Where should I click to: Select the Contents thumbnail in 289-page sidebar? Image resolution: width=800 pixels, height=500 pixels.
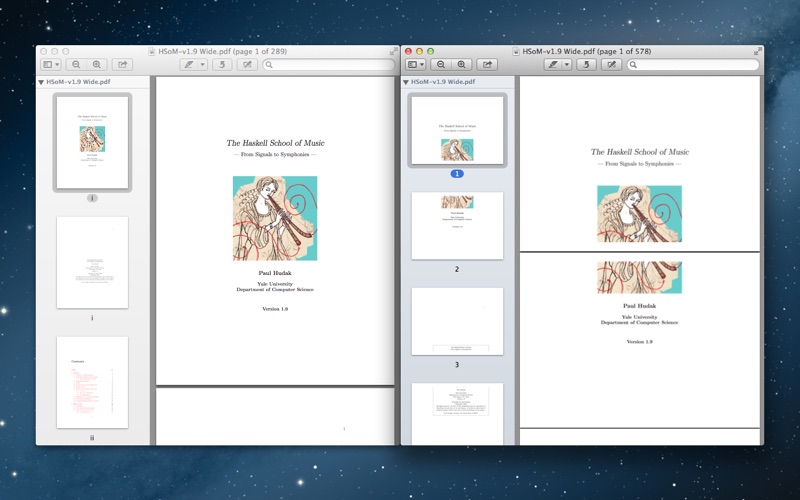click(x=92, y=382)
